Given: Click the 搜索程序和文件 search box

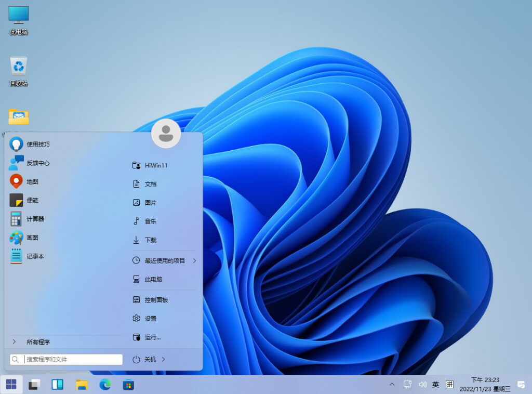Looking at the screenshot, I should [72, 359].
